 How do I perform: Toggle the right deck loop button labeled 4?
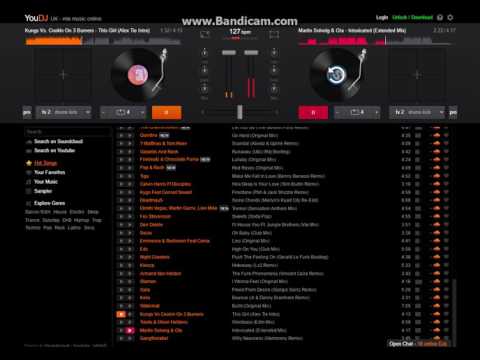[x=357, y=112]
